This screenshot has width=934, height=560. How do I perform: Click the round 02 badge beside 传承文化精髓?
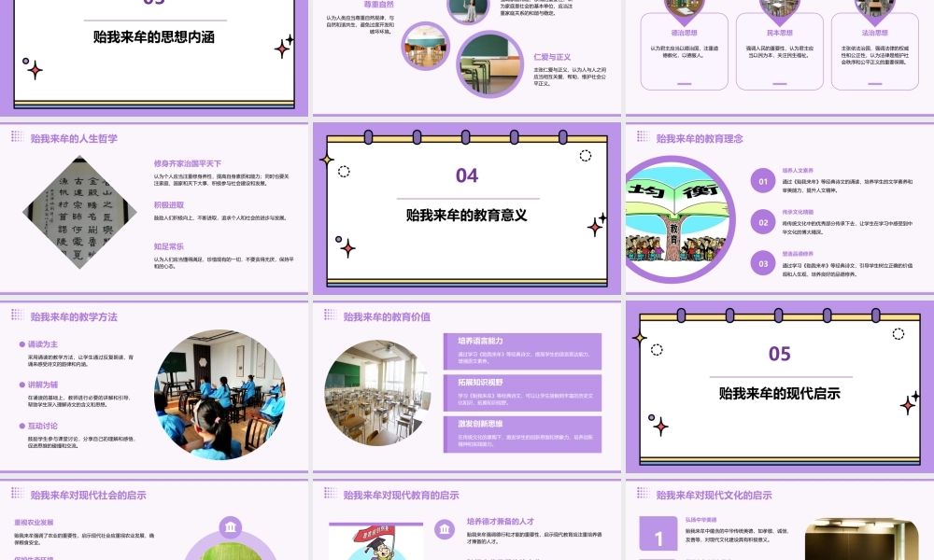pos(763,222)
